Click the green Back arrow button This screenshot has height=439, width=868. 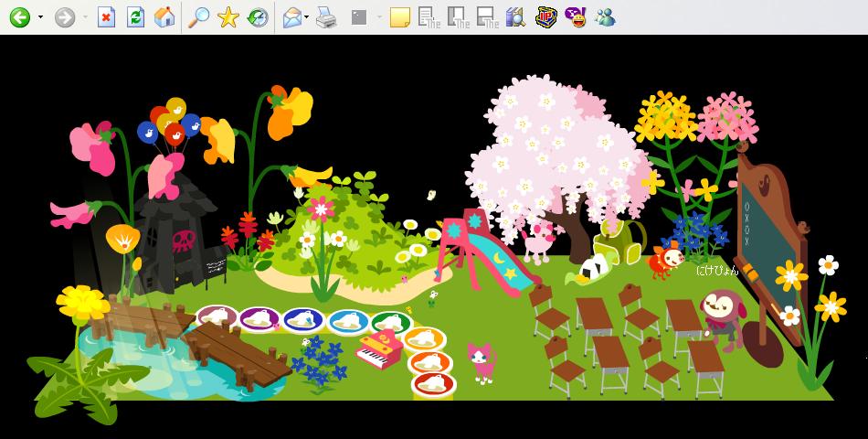[x=20, y=17]
